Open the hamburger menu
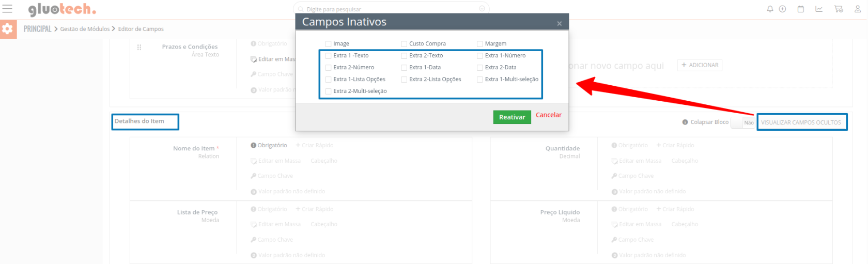 pos(7,9)
